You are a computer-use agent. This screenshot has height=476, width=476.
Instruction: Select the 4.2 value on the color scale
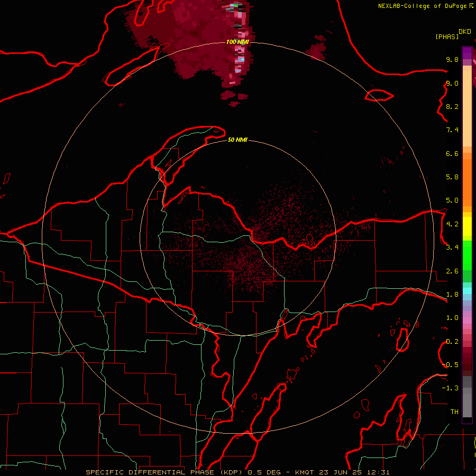point(452,224)
